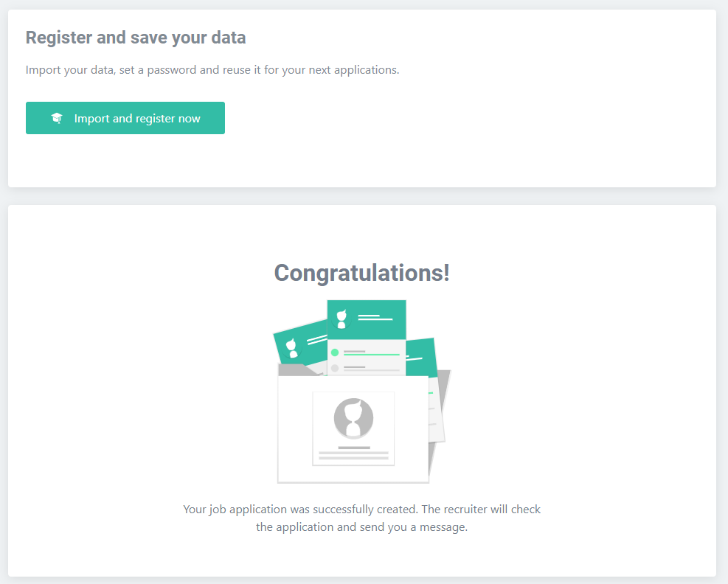Image resolution: width=728 pixels, height=584 pixels.
Task: Select the Register and save your data heading
Action: pos(136,38)
